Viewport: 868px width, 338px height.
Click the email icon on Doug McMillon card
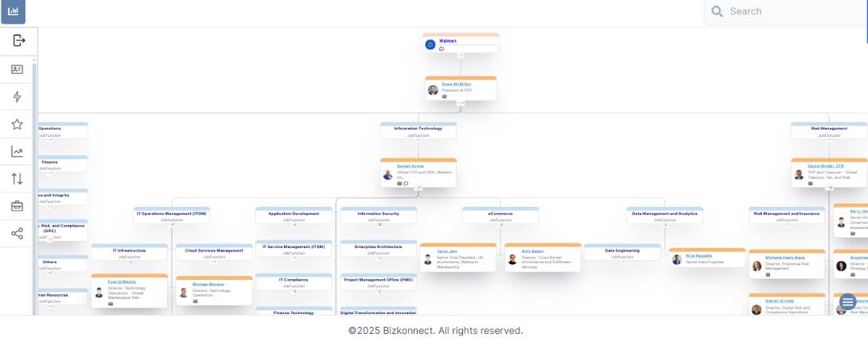tap(444, 96)
